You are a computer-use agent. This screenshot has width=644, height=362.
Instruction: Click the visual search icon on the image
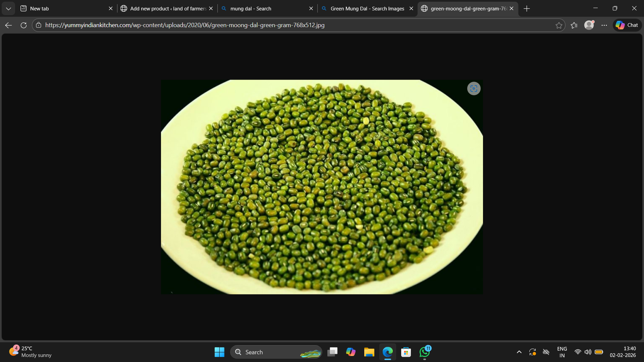[x=474, y=88]
